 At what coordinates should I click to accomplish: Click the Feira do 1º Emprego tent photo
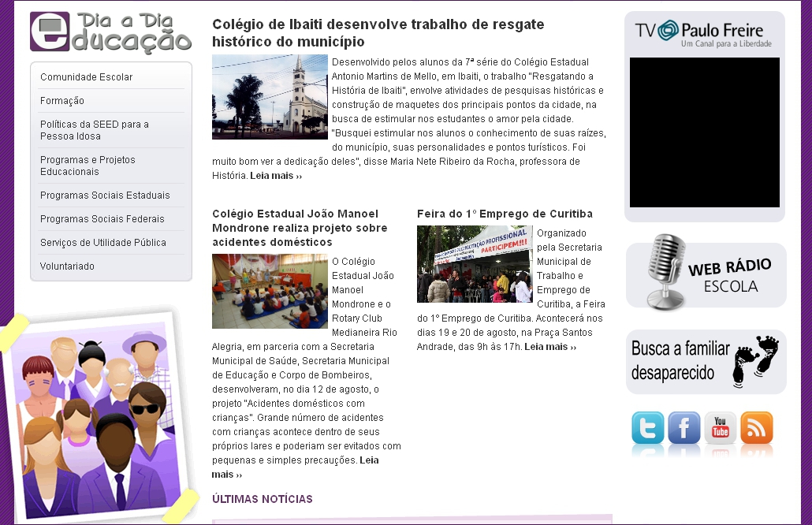pyautogui.click(x=475, y=264)
